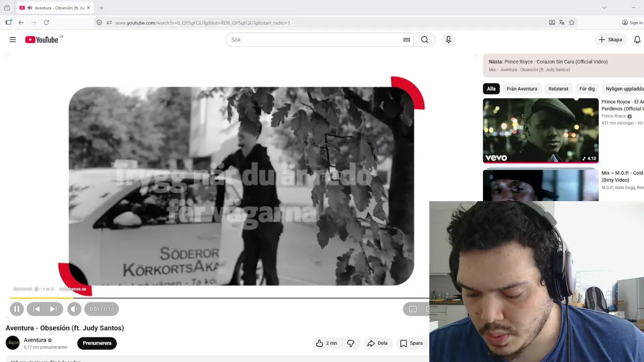Translate the page with translate icon
644x362 pixels.
(562, 23)
